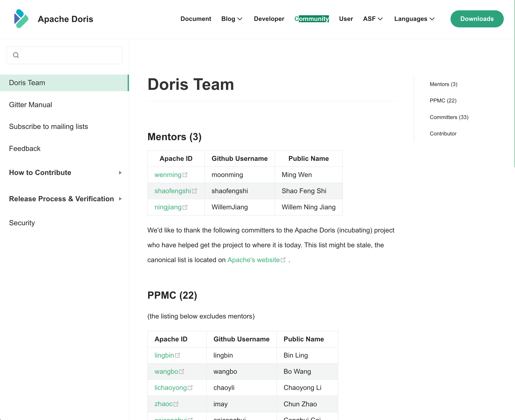
Task: Click the Chun Zhao public name cell
Action: (307, 404)
